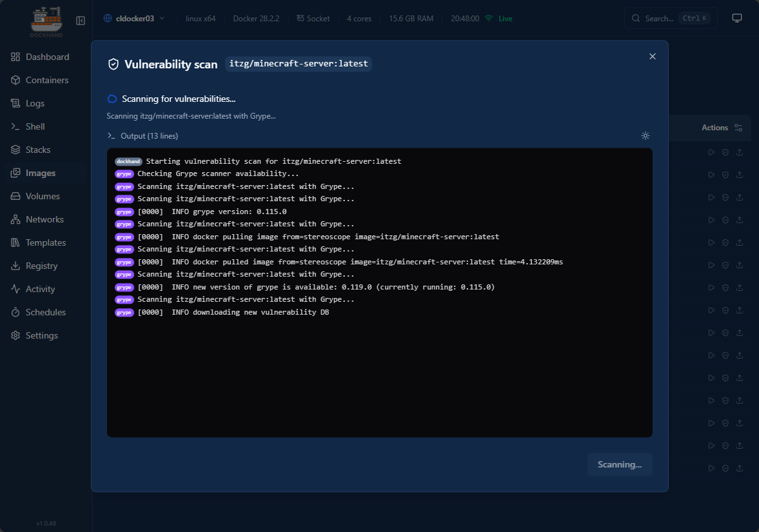Image resolution: width=759 pixels, height=532 pixels.
Task: Go to Templates
Action: 38,242
